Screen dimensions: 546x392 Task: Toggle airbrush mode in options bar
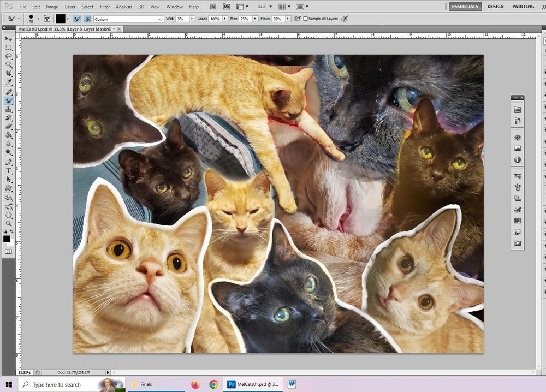(297, 19)
